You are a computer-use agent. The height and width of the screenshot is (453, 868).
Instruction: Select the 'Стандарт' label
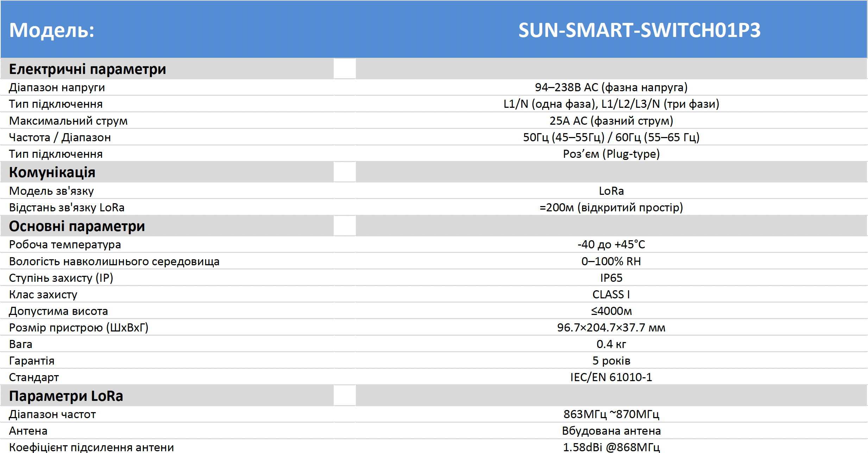(34, 377)
